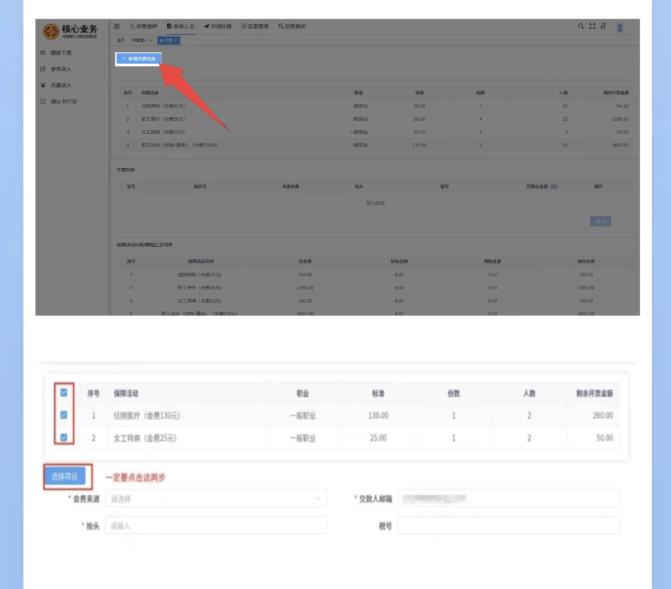Click the 选择项目 button
The image size is (671, 589).
67,476
